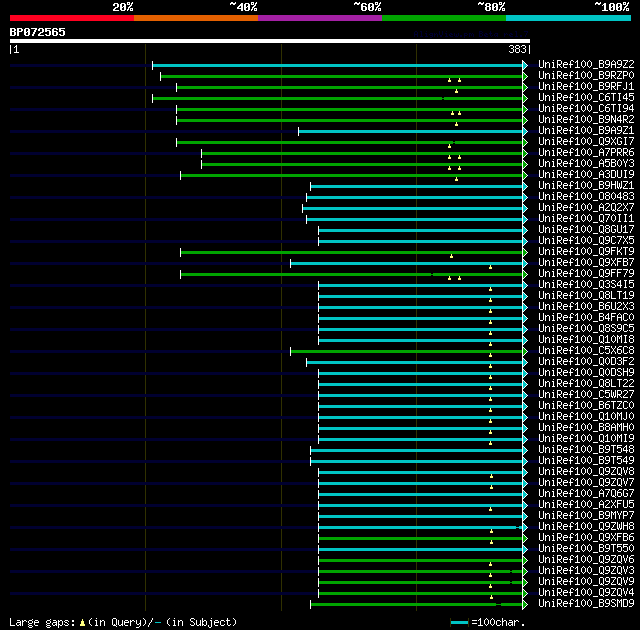
Task: Click the white query sequence bar
Action: [x=270, y=41]
